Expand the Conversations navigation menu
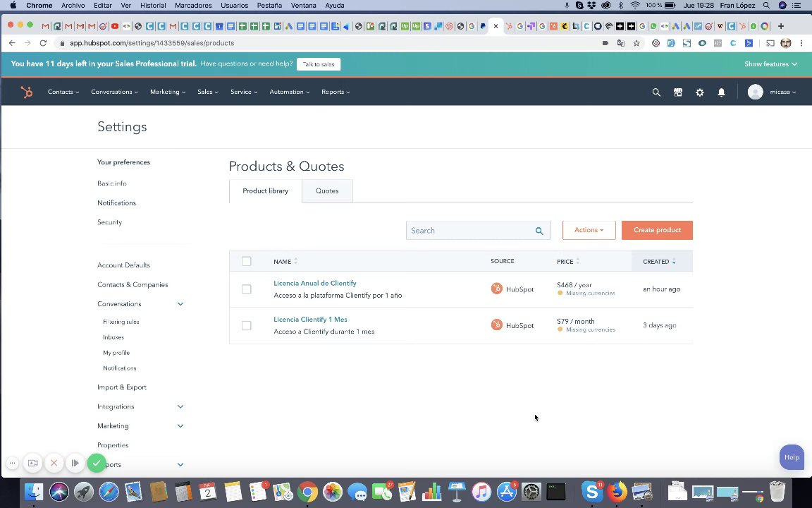The height and width of the screenshot is (508, 812). [114, 92]
